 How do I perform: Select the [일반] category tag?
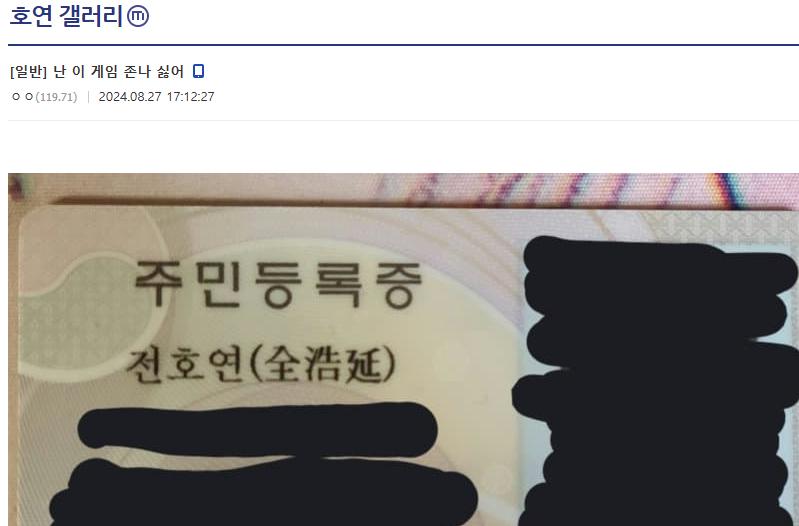pos(29,72)
